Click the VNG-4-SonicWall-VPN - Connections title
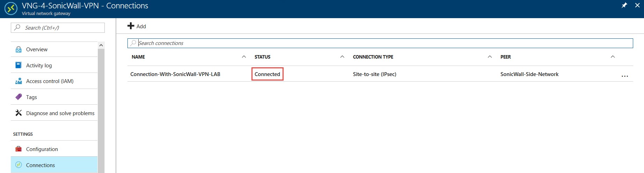Screen dimensions: 644x173 [85, 6]
